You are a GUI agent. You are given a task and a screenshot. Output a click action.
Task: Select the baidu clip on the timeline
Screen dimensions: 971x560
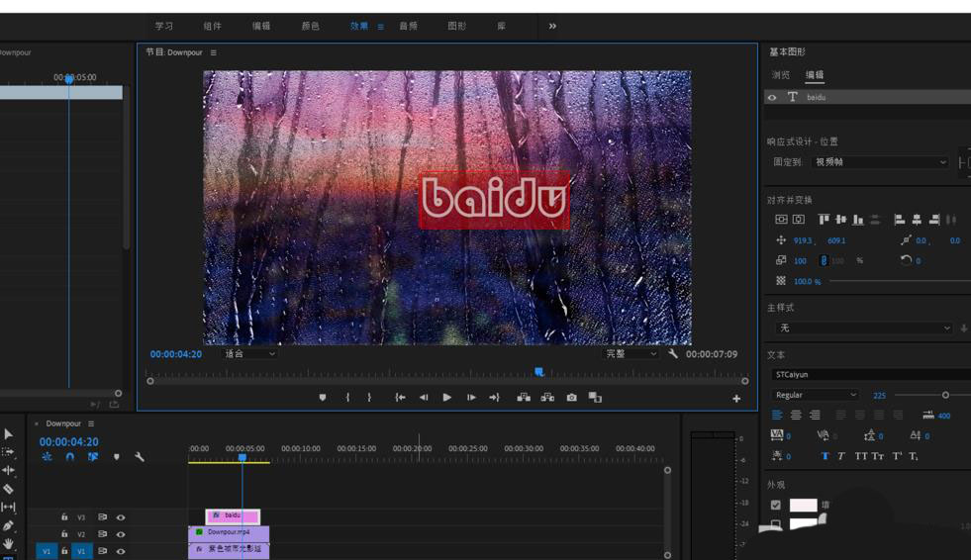[x=234, y=515]
